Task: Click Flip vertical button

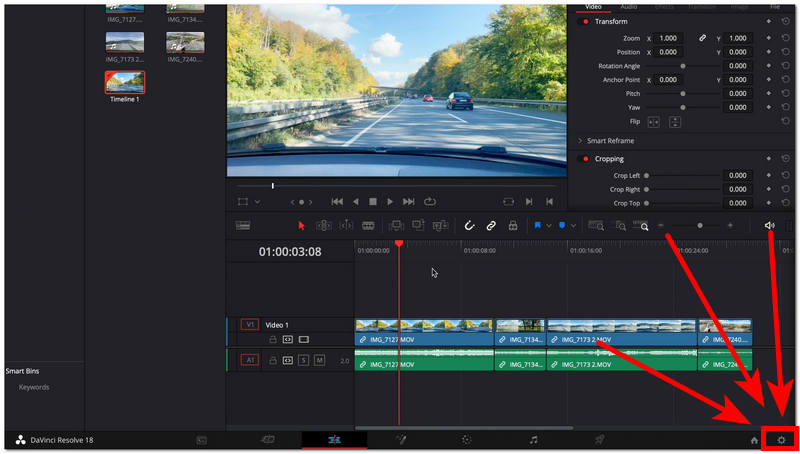Action: pyautogui.click(x=674, y=122)
